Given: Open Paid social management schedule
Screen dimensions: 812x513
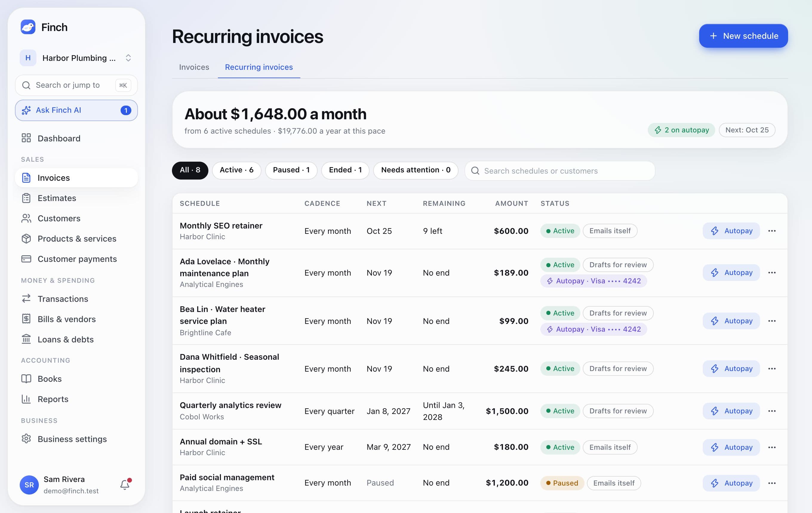Looking at the screenshot, I should tap(227, 477).
